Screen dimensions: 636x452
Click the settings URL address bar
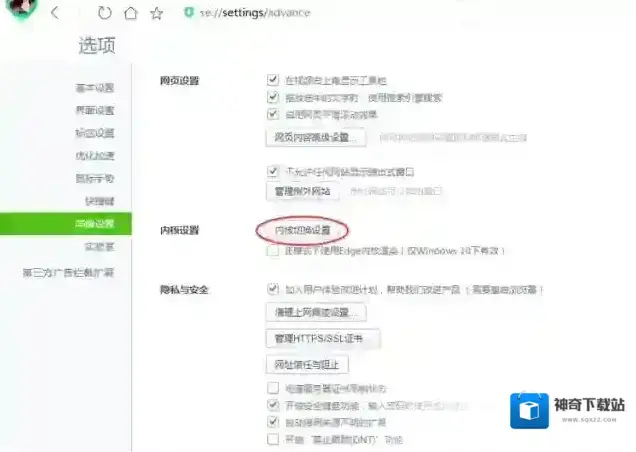tap(260, 13)
